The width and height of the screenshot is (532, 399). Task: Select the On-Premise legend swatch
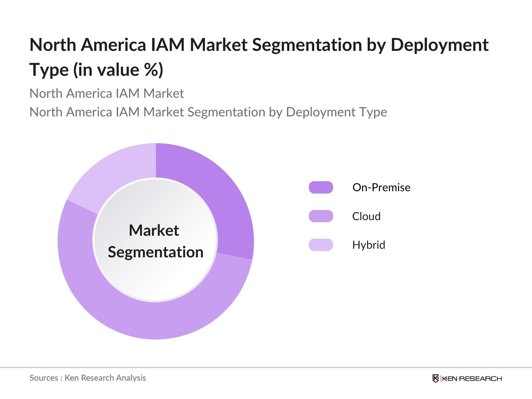tap(321, 187)
